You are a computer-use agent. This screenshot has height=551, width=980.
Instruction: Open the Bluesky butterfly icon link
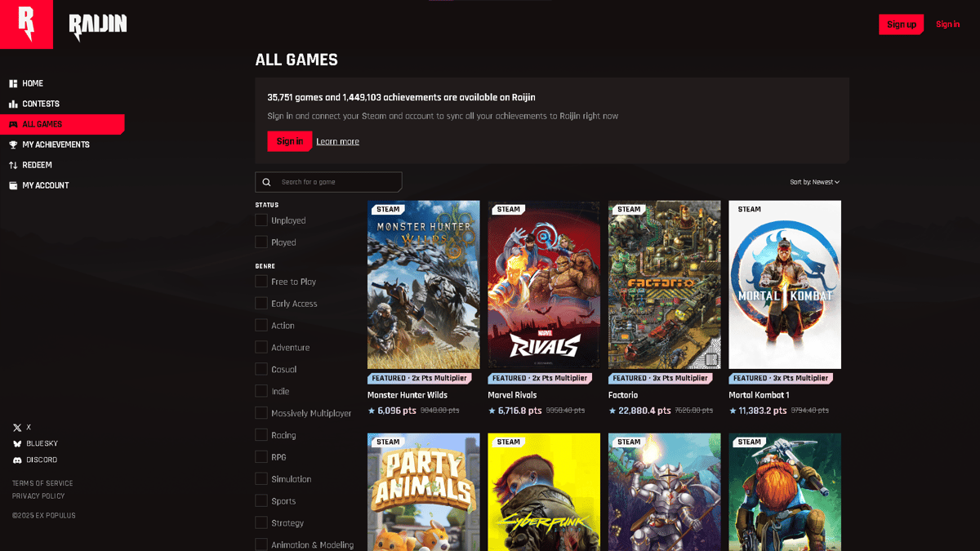pos(17,444)
